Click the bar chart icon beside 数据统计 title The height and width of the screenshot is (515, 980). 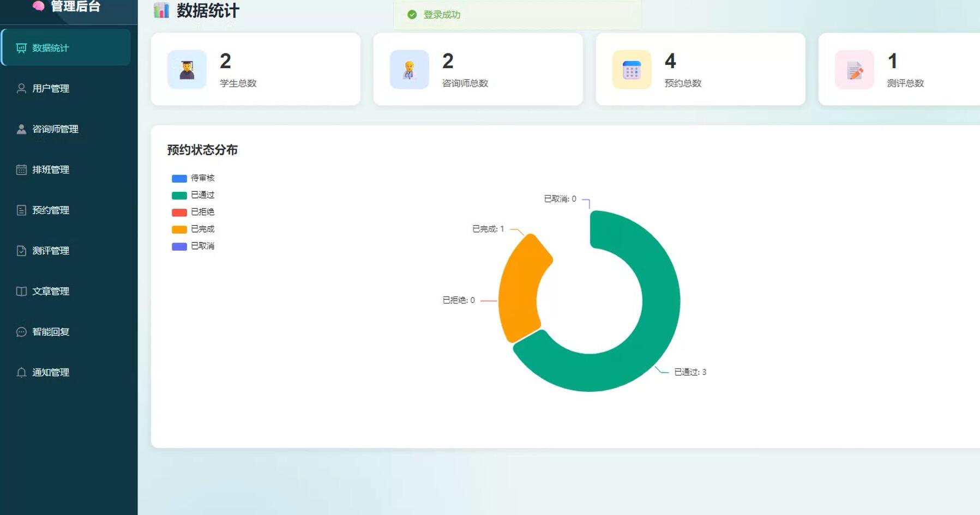point(161,10)
